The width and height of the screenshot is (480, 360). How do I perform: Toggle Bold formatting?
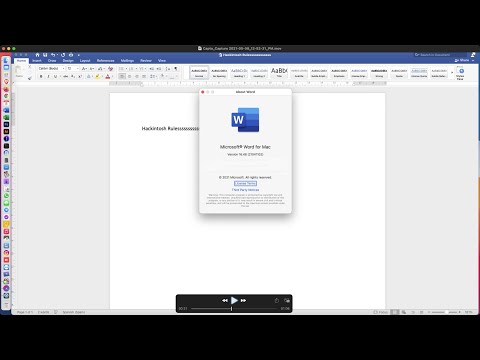coord(41,77)
